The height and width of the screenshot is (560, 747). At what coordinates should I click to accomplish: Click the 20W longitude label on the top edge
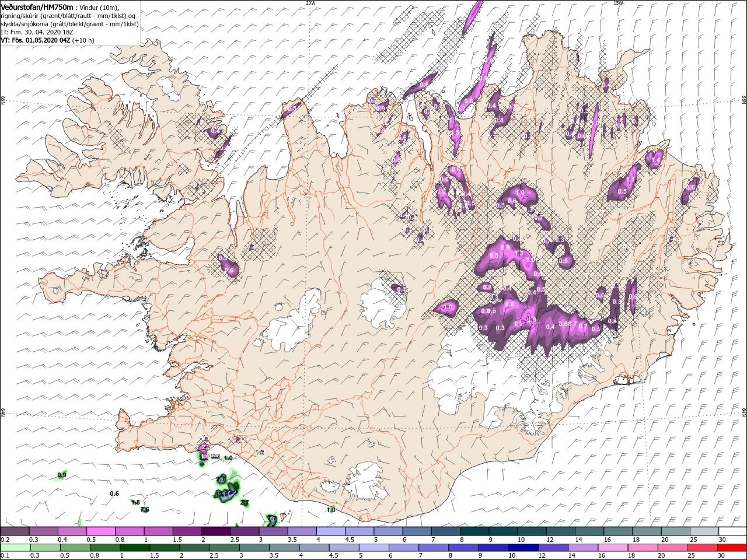point(310,2)
